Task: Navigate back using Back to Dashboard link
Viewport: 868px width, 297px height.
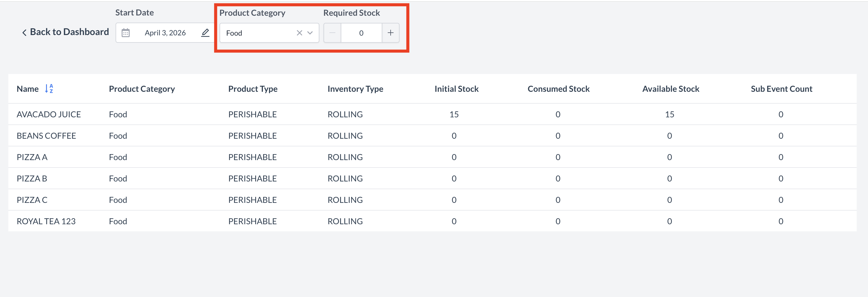Action: pyautogui.click(x=70, y=32)
